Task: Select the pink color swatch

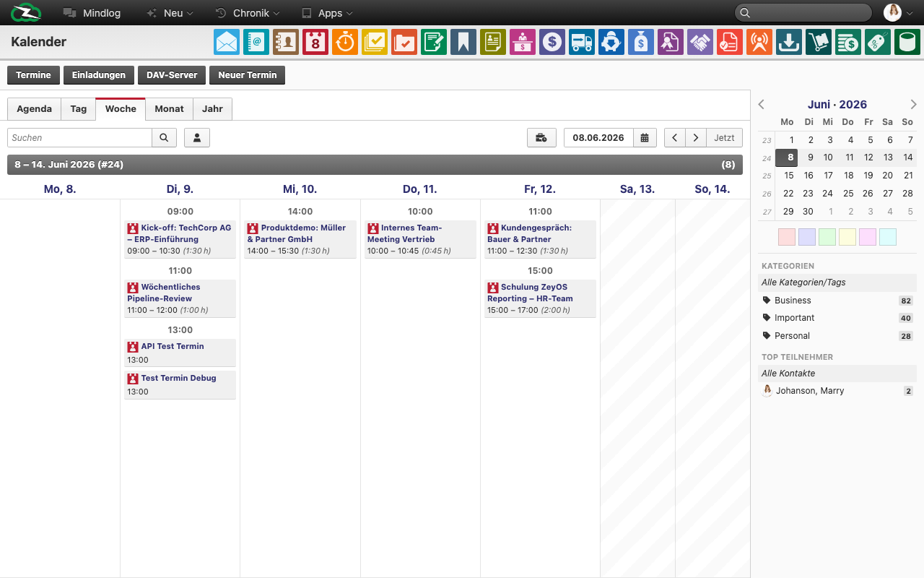Action: [787, 237]
